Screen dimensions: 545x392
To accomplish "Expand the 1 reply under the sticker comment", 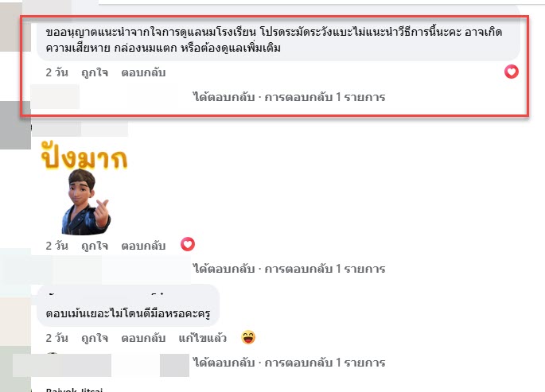I will (x=289, y=269).
